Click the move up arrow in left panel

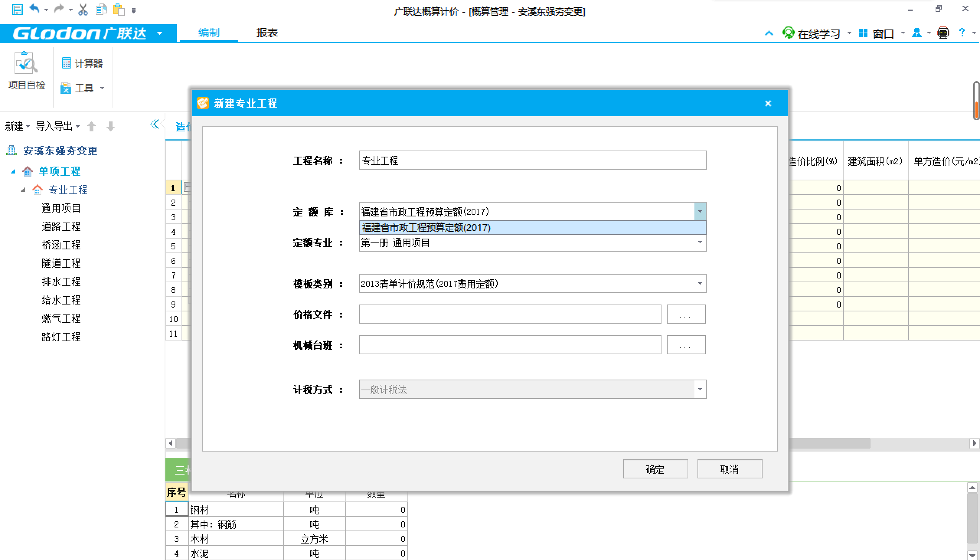point(91,126)
